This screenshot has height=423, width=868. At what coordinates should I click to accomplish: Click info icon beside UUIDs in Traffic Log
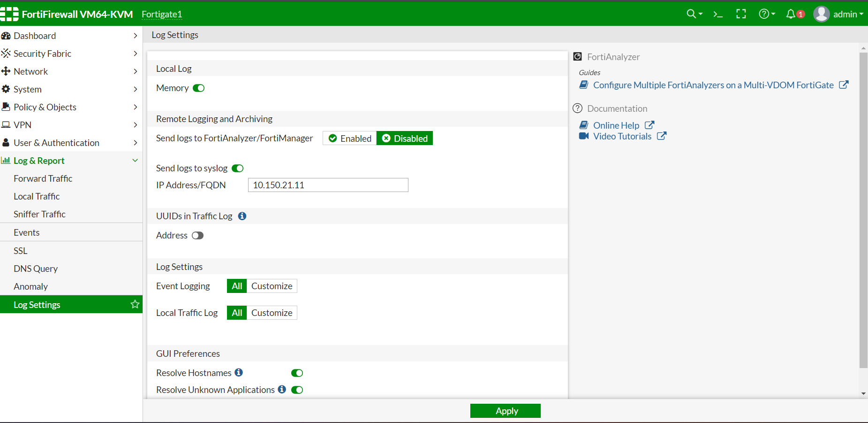[242, 216]
